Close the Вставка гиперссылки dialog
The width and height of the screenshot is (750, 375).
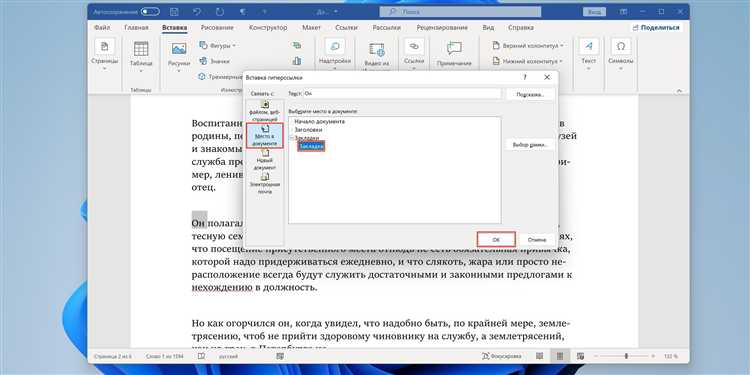(547, 77)
